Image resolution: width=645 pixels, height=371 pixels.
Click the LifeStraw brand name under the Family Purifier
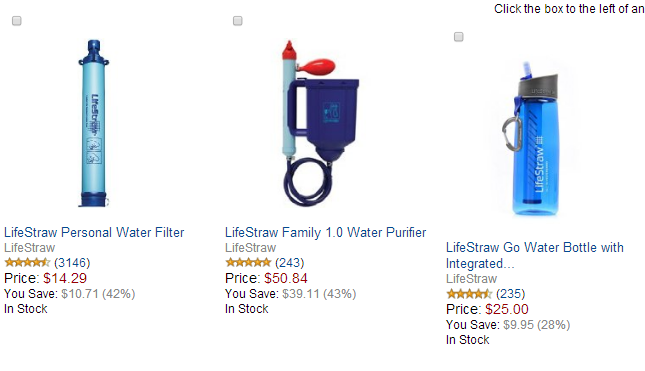[x=251, y=248]
